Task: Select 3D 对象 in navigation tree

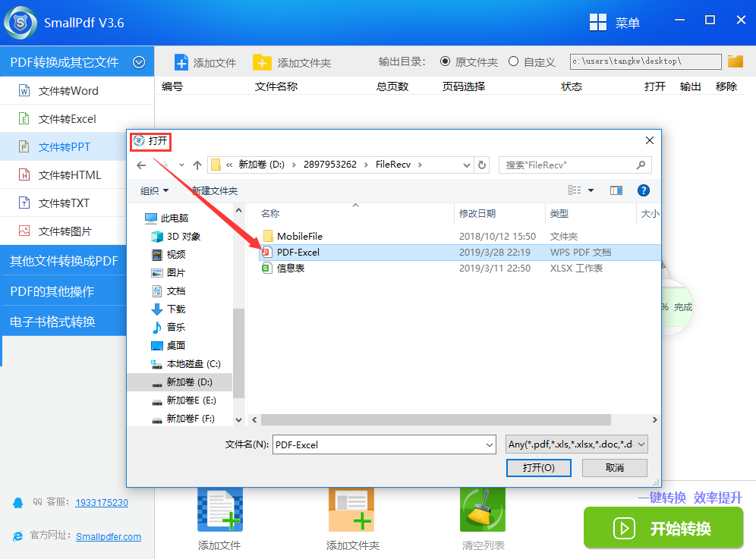Action: [x=175, y=237]
